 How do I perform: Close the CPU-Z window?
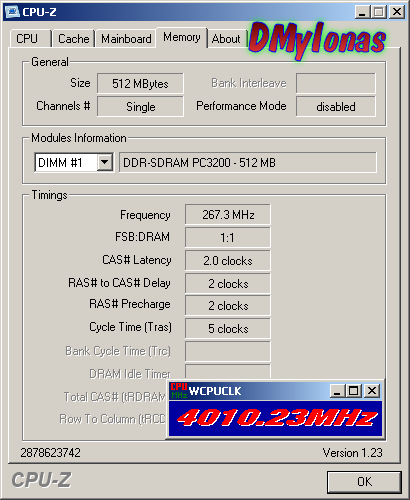coord(397,12)
